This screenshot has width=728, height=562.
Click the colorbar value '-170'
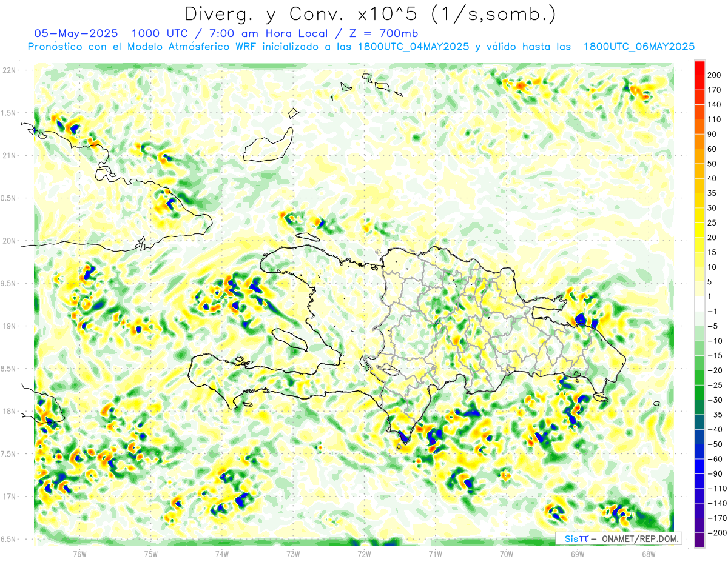pyautogui.click(x=717, y=518)
